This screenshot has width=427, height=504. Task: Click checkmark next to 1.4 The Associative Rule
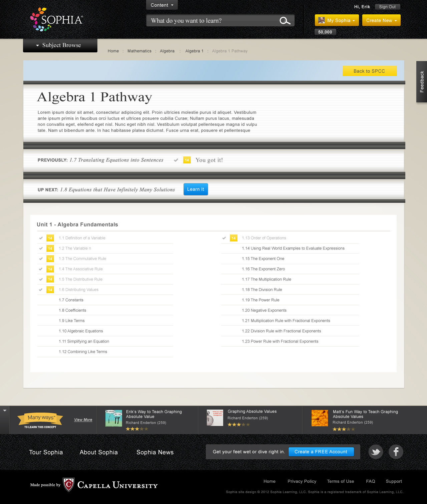(41, 269)
